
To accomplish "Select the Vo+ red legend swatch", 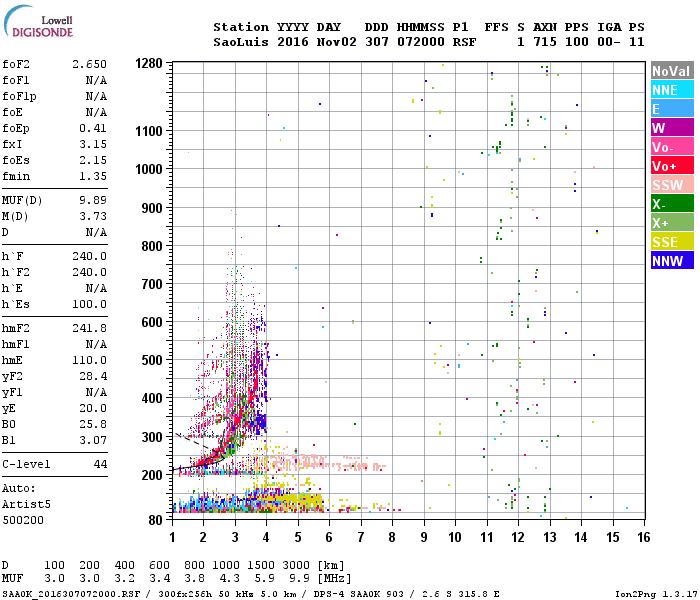I will pyautogui.click(x=672, y=166).
